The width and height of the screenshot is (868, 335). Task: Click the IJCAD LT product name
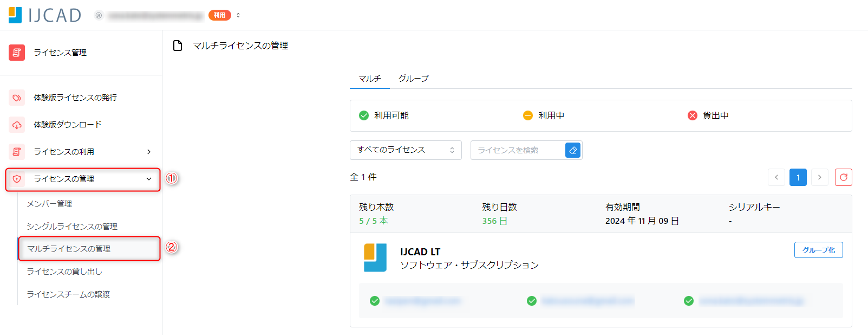click(x=420, y=252)
